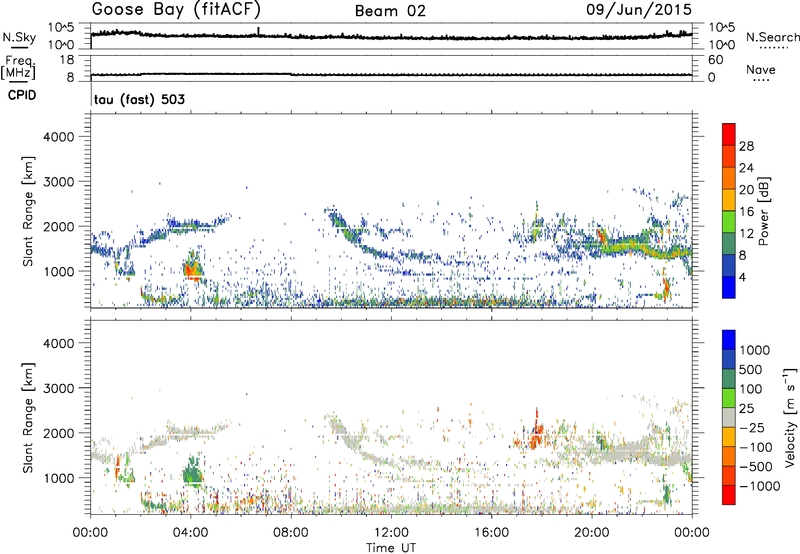The image size is (800, 554).
Task: Click the date "09/Jun/2015"
Action: tap(639, 9)
